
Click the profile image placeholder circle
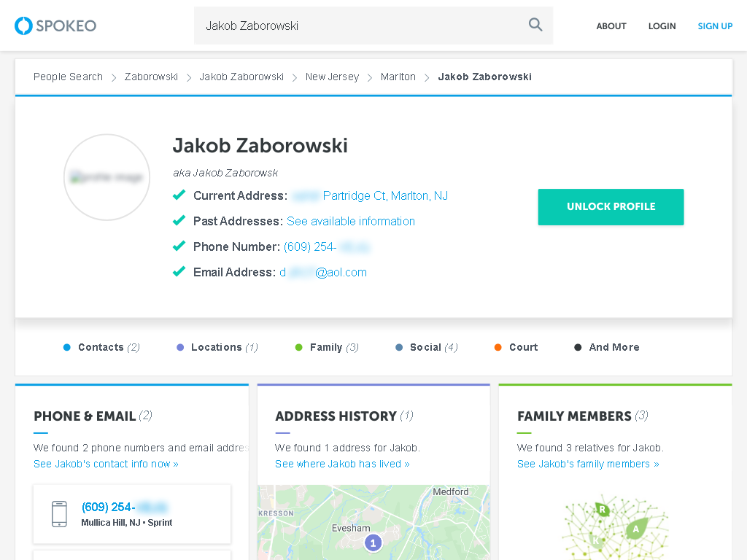[x=107, y=177]
